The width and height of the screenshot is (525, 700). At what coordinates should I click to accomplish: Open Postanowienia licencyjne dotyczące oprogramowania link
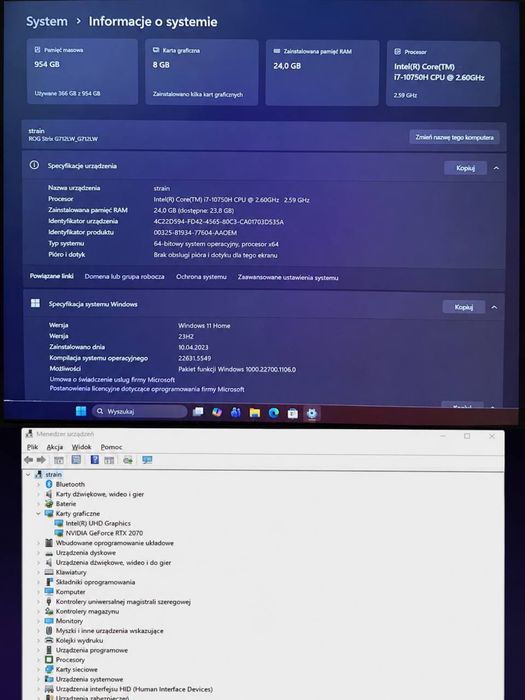(x=147, y=389)
